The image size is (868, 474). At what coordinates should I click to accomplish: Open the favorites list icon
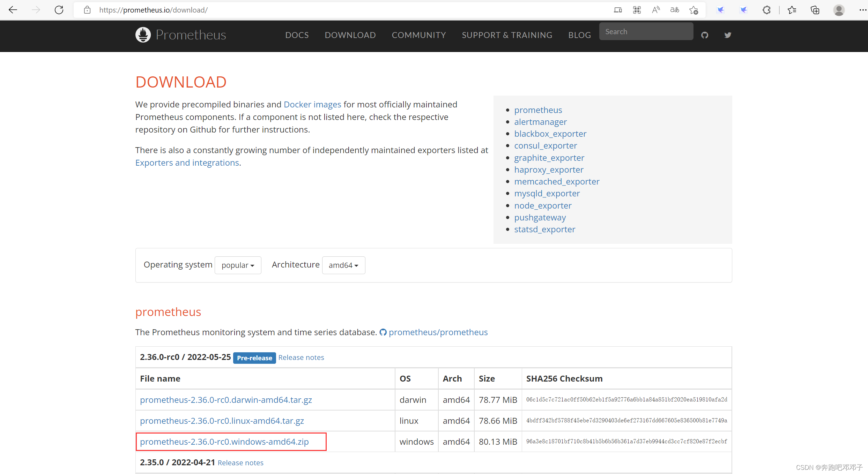click(792, 10)
